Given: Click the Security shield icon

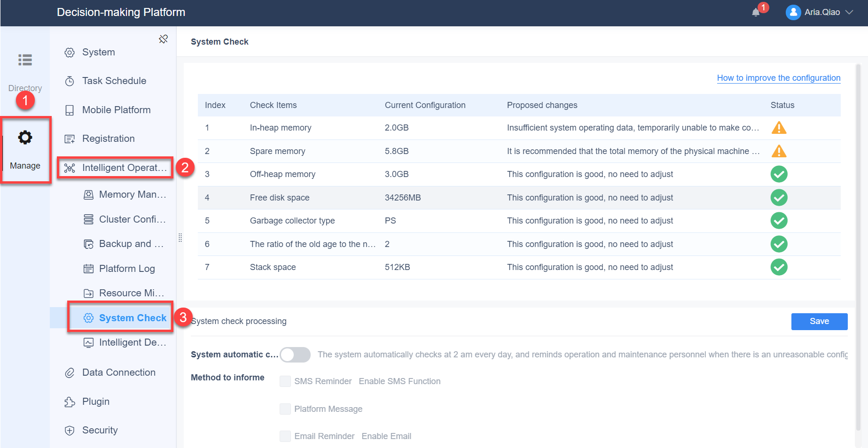Looking at the screenshot, I should [x=69, y=430].
